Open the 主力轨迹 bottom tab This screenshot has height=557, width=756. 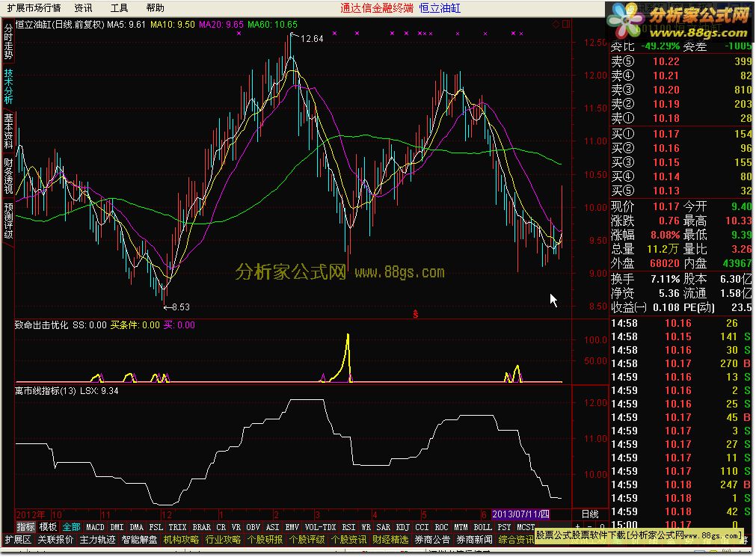(x=97, y=540)
